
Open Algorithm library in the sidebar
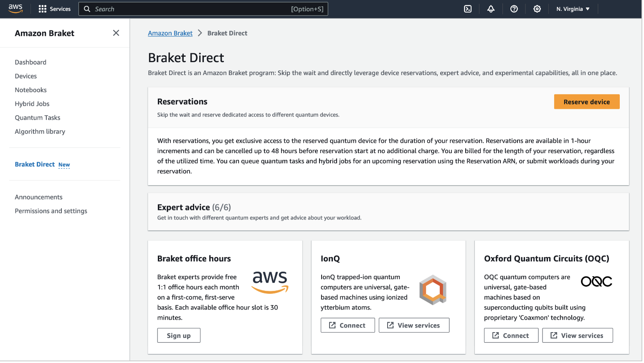[40, 131]
